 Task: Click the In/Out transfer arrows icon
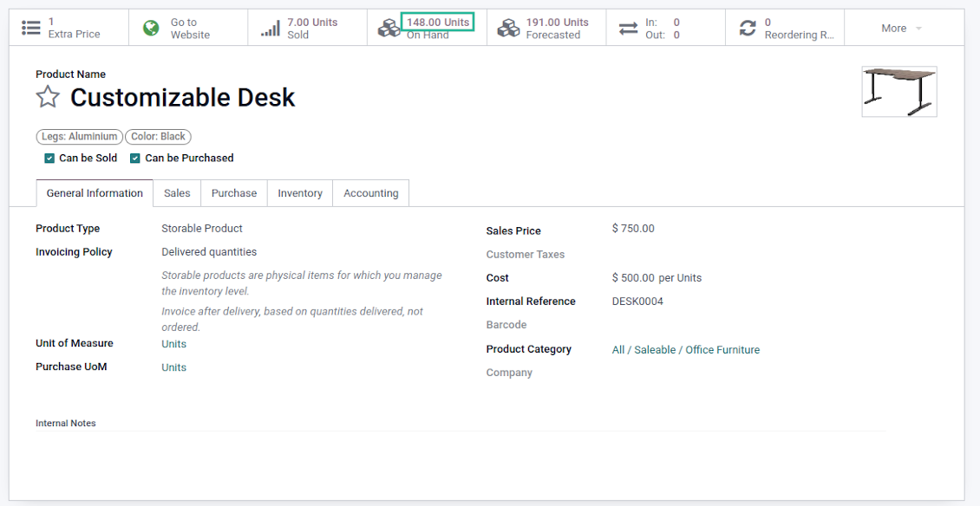(x=628, y=28)
